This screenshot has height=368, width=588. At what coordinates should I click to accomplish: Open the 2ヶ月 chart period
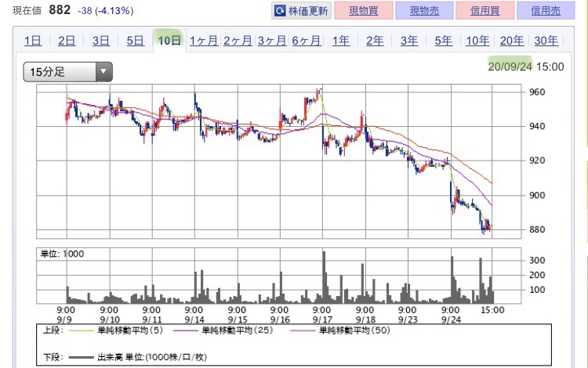tap(238, 41)
